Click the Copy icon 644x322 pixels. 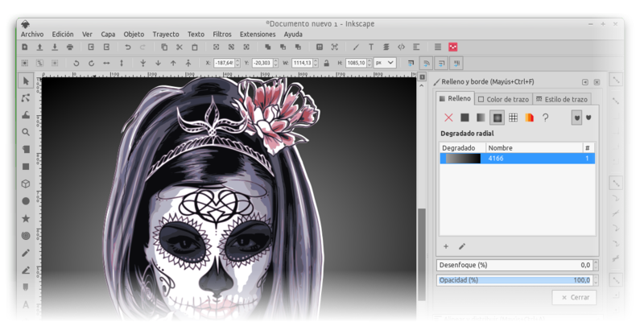coord(164,47)
